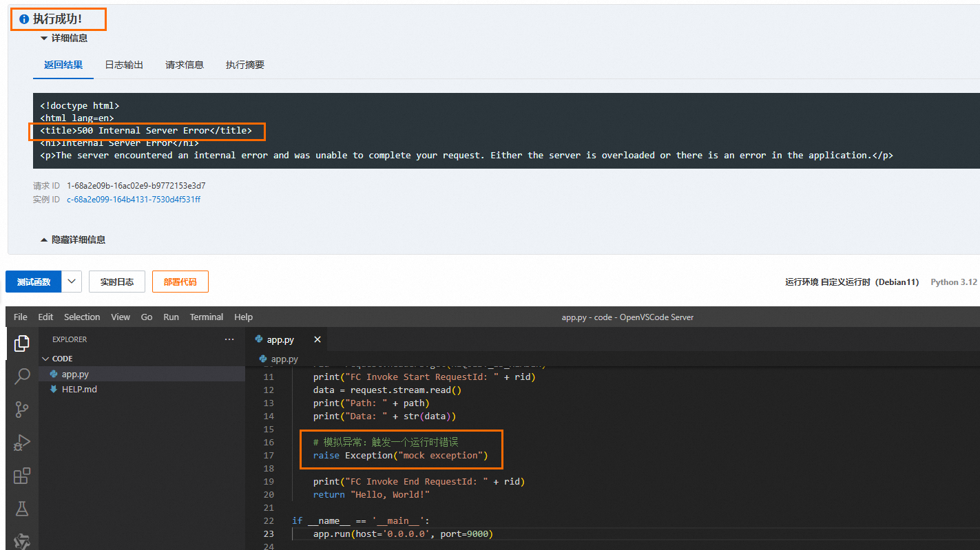Open instance ID link c-68a2e099
This screenshot has height=550, width=980.
pos(134,200)
